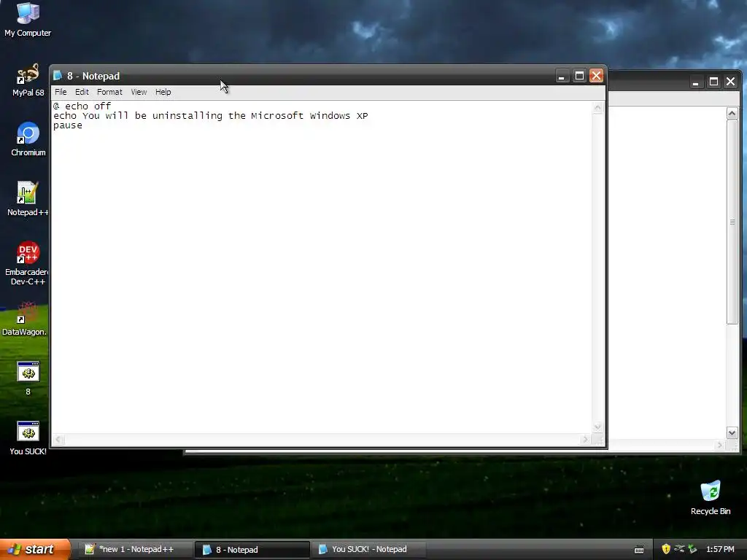Screen dimensions: 747x560
Task: Start Embarcadero Dev-C++ shortcut
Action: pos(27,263)
